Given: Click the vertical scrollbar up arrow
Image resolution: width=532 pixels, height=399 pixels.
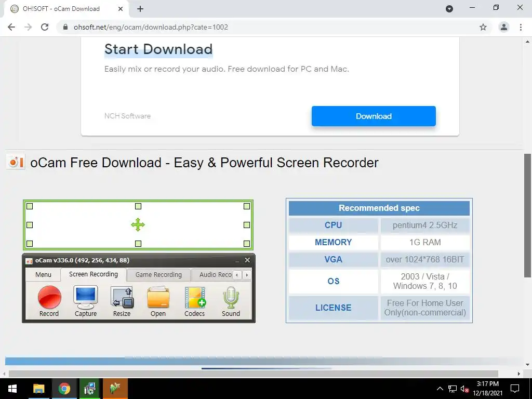Looking at the screenshot, I should tap(528, 42).
